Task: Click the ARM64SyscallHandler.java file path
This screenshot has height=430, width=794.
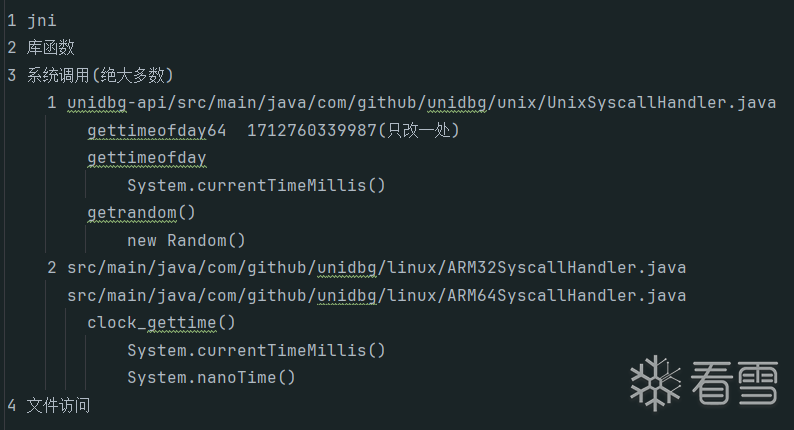Action: point(376,295)
